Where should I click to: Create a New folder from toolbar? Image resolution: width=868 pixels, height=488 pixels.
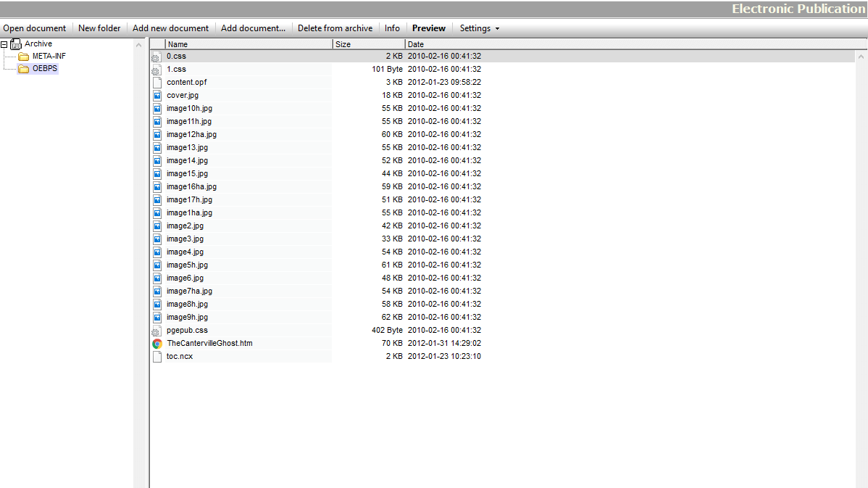[x=99, y=28]
